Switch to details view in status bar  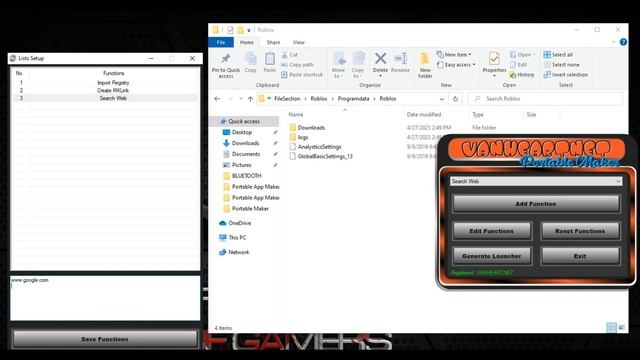(611, 327)
